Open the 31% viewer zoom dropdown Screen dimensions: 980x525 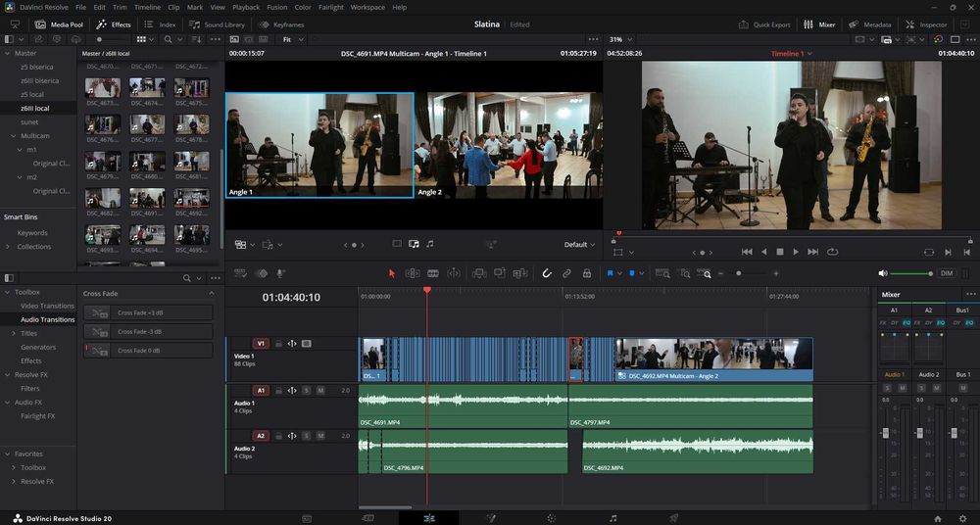620,39
